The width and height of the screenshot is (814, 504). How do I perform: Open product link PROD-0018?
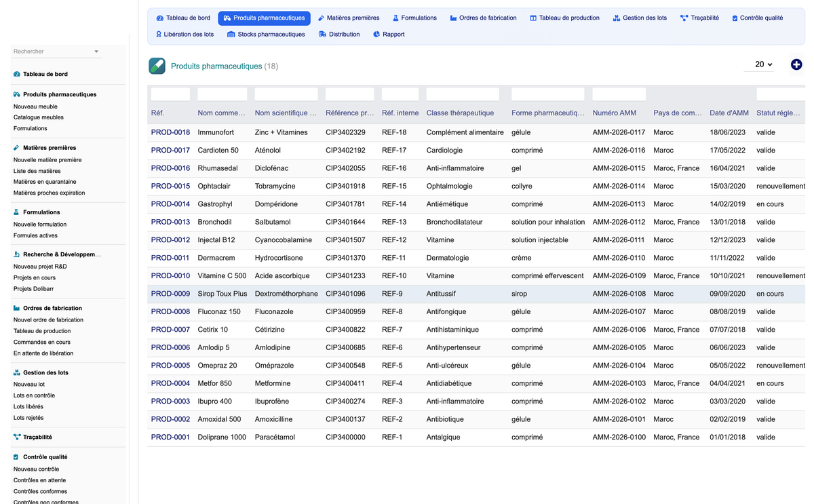coord(170,132)
